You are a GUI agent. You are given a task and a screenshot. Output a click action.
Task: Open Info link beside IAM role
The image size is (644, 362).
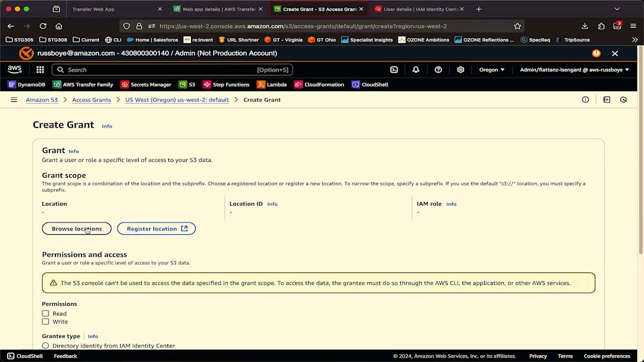[x=451, y=204]
